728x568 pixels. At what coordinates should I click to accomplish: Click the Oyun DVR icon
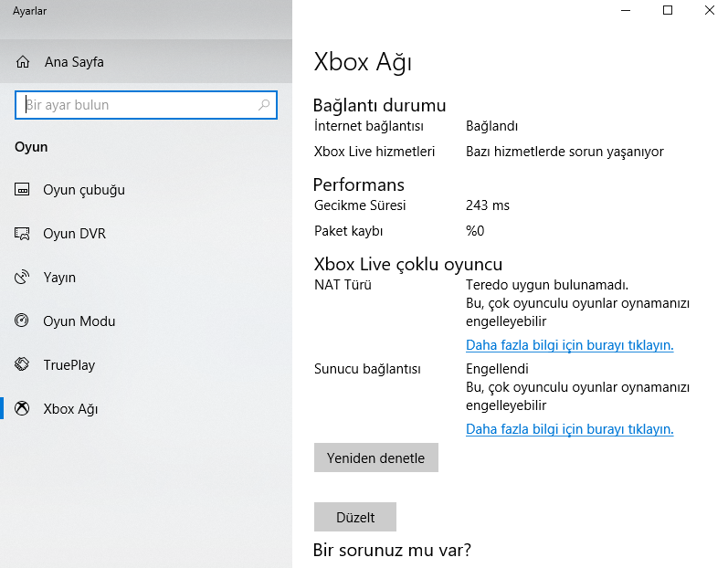tap(22, 234)
